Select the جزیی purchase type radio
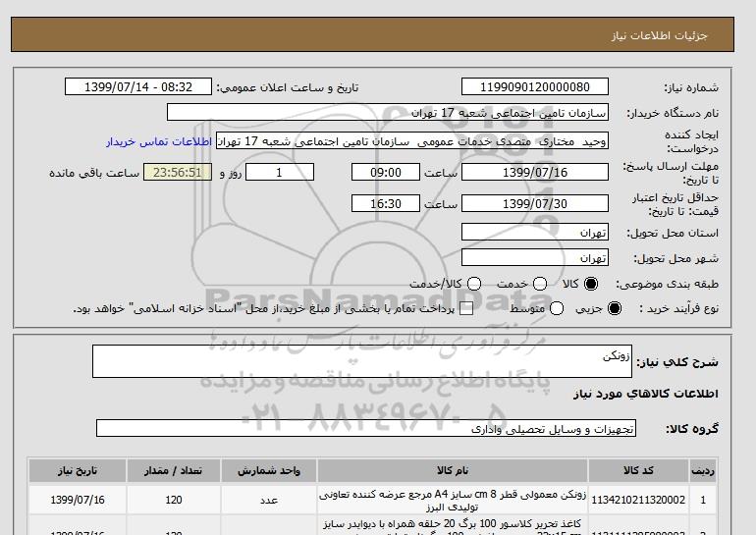The height and width of the screenshot is (535, 756). (x=615, y=308)
